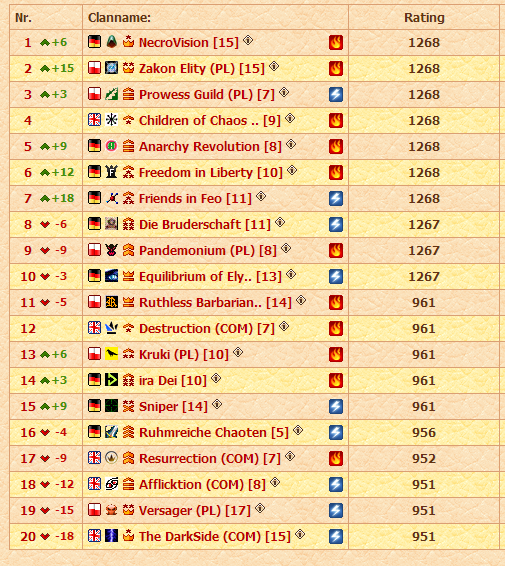Click the info icon beside Zakon Elity (PL)
Viewport: 505px width, 566px height.
(x=274, y=66)
